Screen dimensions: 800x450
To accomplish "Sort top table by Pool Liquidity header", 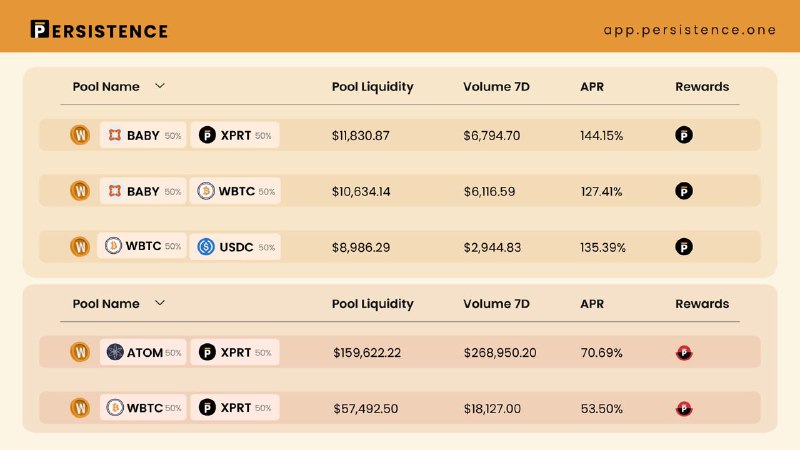I will pyautogui.click(x=372, y=87).
